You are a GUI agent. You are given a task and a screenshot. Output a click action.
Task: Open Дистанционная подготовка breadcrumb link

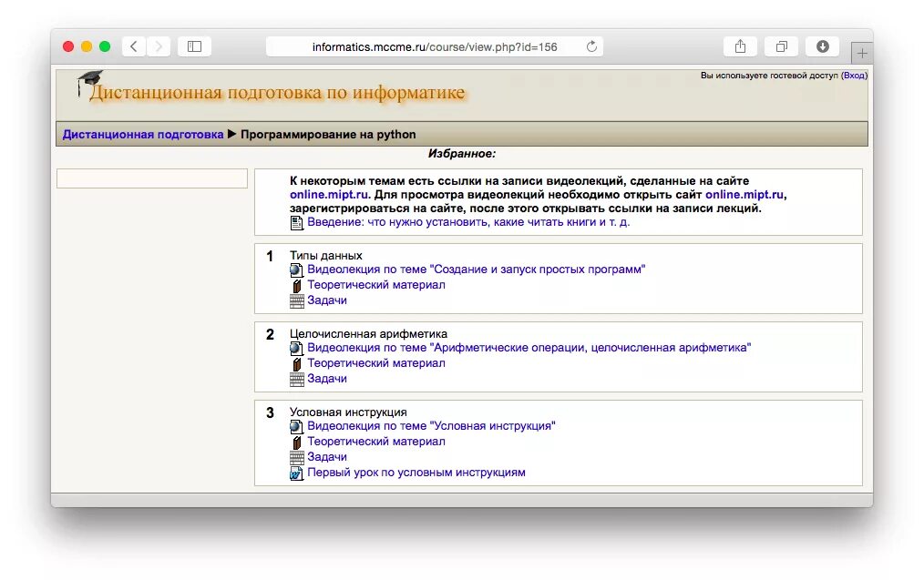(x=143, y=134)
